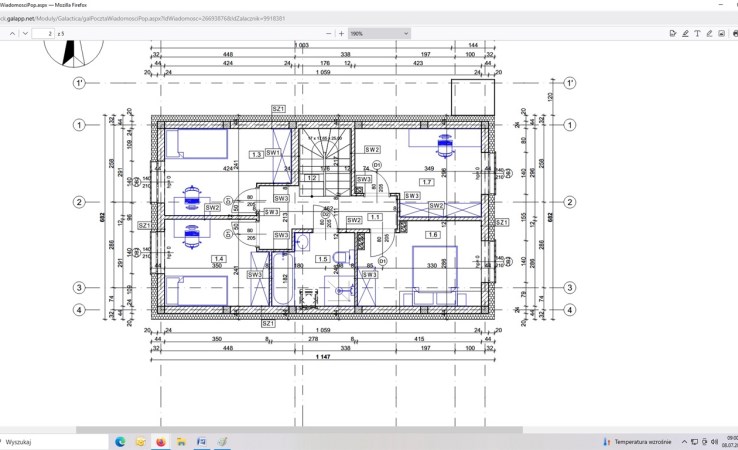
Task: Select the add signature tool
Action: [672, 33]
